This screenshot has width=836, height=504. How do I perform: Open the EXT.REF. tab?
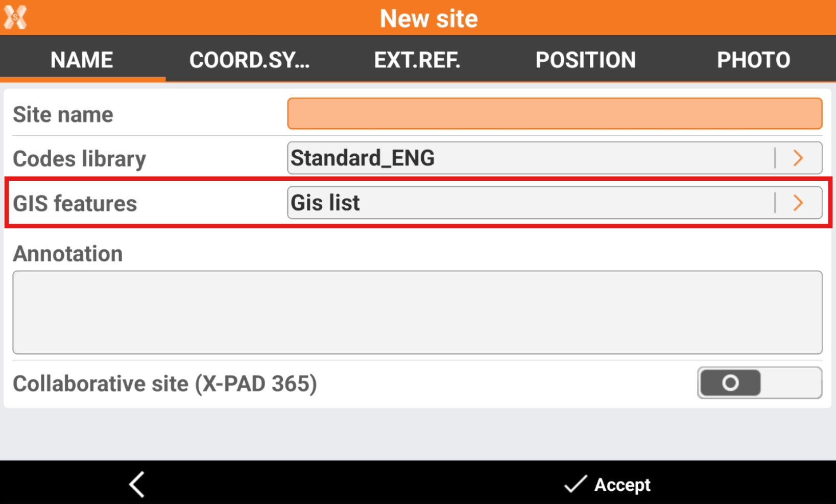point(417,60)
